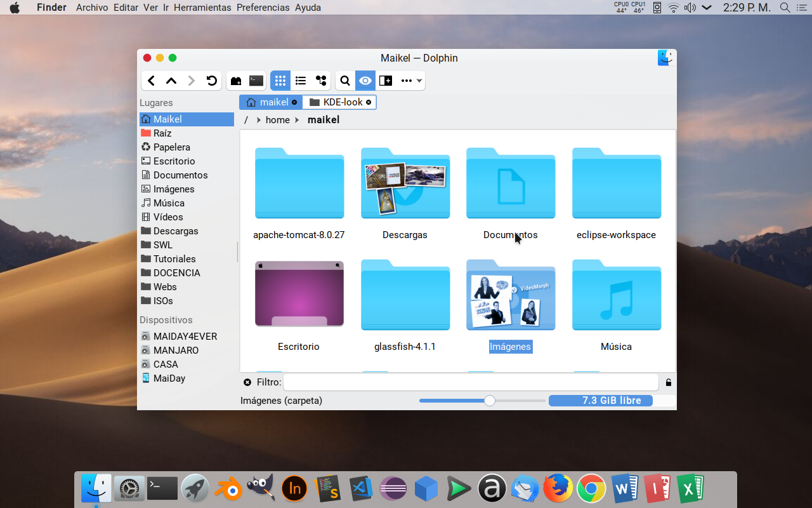Reload the folder with the refresh icon
Screen dimensions: 812x508
212,81
